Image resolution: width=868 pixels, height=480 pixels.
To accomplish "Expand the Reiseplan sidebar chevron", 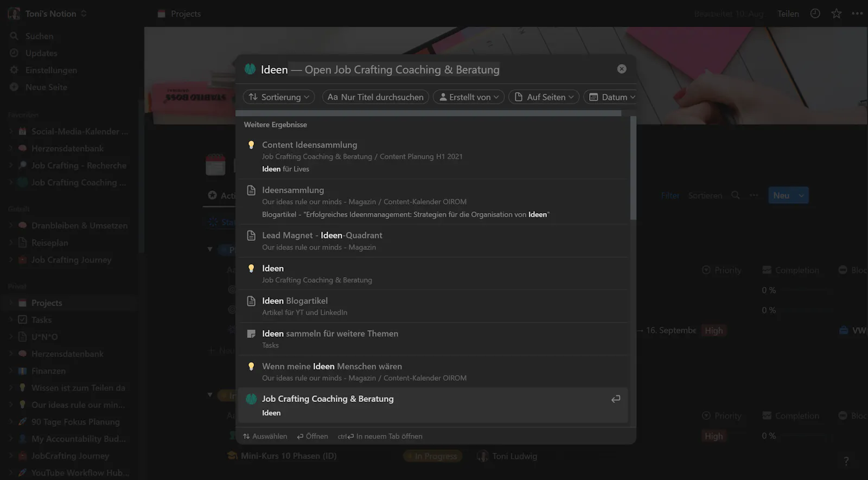I will (x=11, y=243).
